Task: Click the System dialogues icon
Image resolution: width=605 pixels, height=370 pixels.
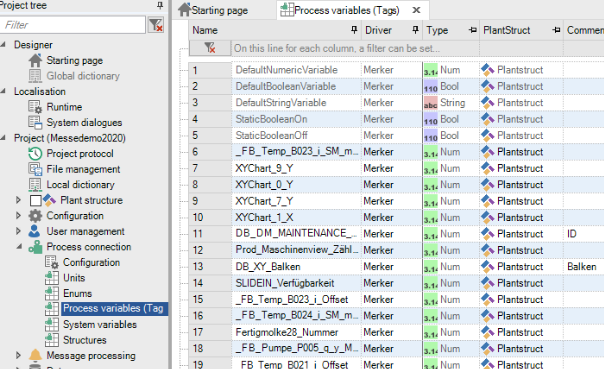Action: click(x=35, y=122)
